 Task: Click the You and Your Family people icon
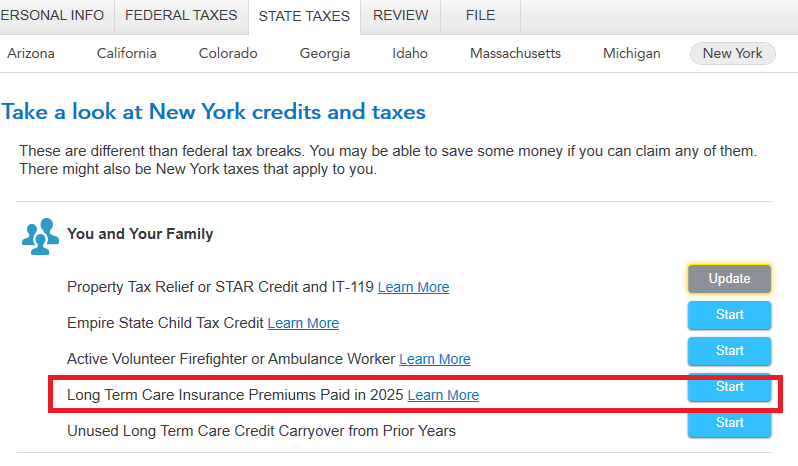point(40,236)
